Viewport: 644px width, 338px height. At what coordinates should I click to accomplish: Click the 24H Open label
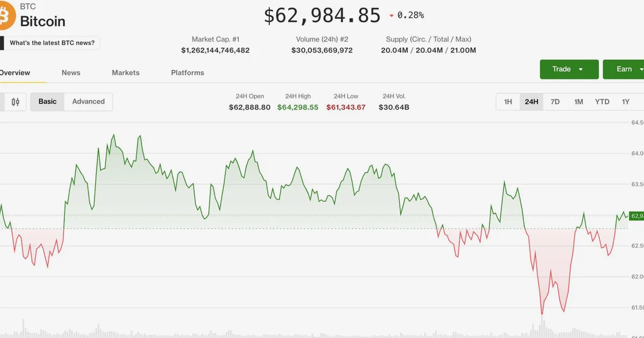tap(250, 96)
